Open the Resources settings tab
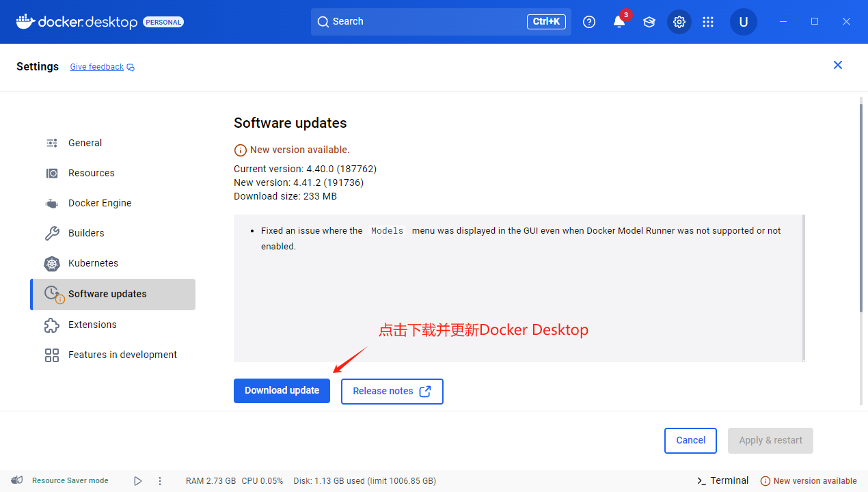Screen dimensions: 868x492 (x=113, y=173)
